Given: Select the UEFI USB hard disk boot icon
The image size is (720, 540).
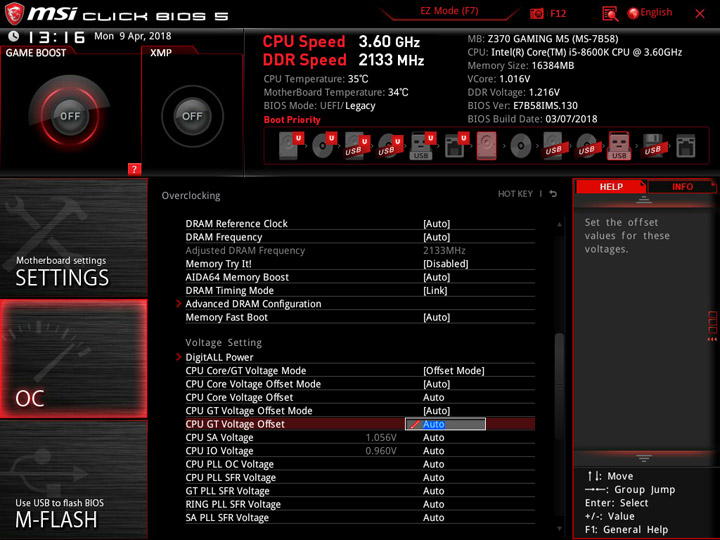Looking at the screenshot, I should (x=357, y=146).
